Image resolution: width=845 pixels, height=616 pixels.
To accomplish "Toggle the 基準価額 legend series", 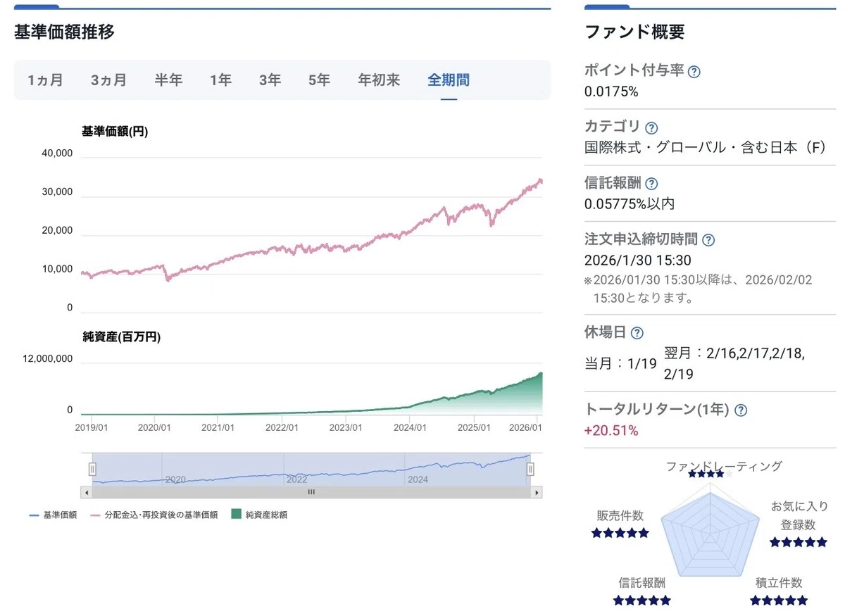I will [x=55, y=515].
